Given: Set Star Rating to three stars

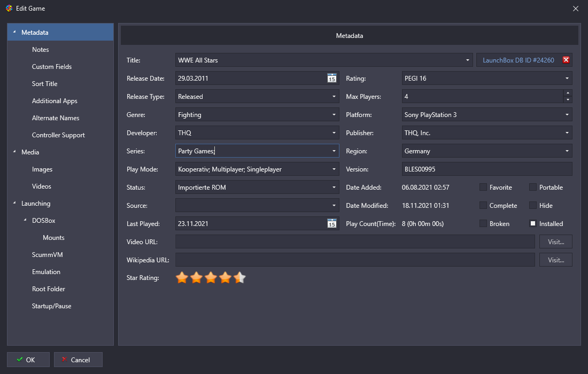Looking at the screenshot, I should point(211,278).
